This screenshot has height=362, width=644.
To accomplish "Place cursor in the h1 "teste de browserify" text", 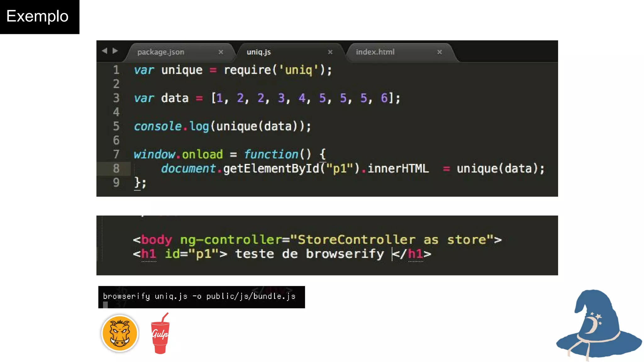I will tap(309, 254).
